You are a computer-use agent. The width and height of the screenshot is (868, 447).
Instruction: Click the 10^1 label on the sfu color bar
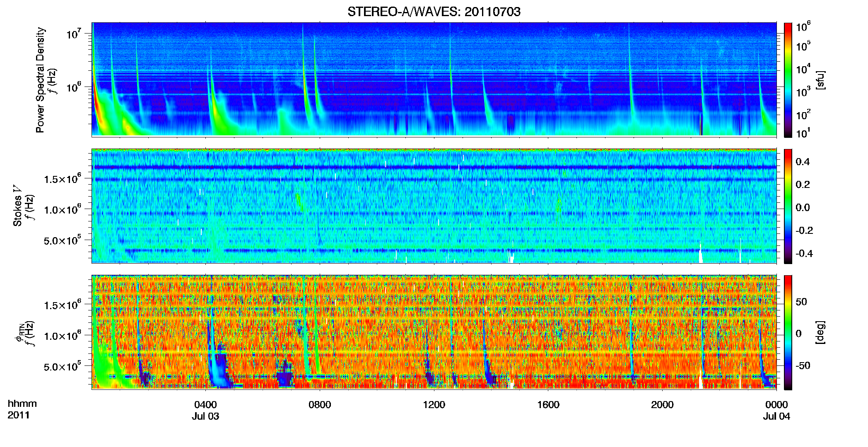pos(803,133)
